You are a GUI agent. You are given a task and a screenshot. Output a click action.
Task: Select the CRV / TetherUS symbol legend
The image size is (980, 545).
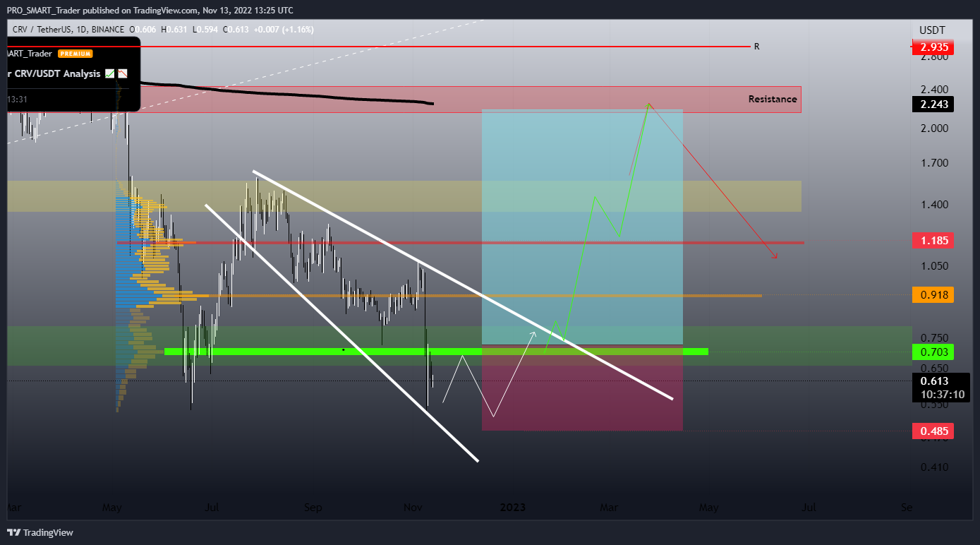43,29
